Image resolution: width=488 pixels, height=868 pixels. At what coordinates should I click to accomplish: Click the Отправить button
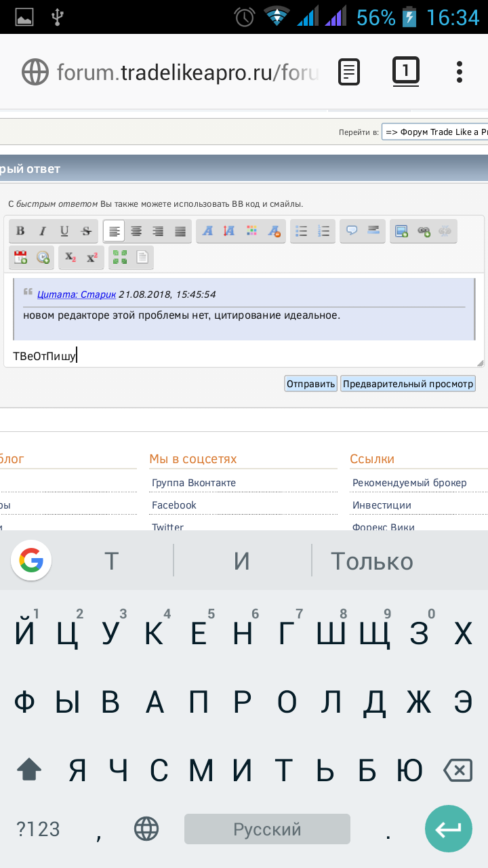[x=311, y=384]
